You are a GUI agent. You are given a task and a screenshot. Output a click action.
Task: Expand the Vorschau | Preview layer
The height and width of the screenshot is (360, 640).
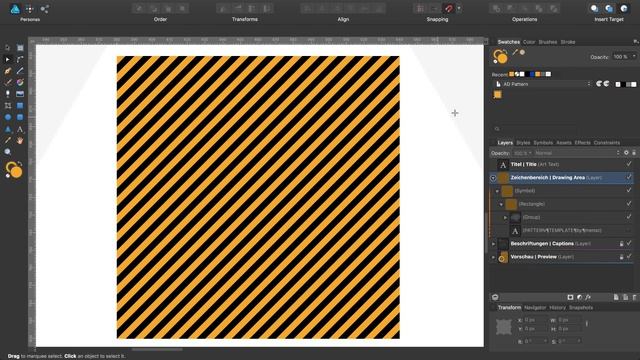tap(493, 257)
